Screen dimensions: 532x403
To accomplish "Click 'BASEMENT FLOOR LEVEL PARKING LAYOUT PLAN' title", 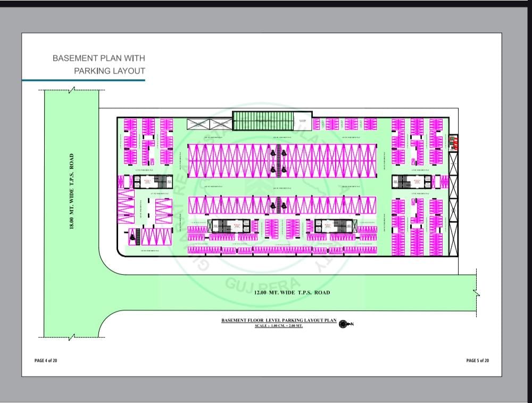I will [279, 320].
